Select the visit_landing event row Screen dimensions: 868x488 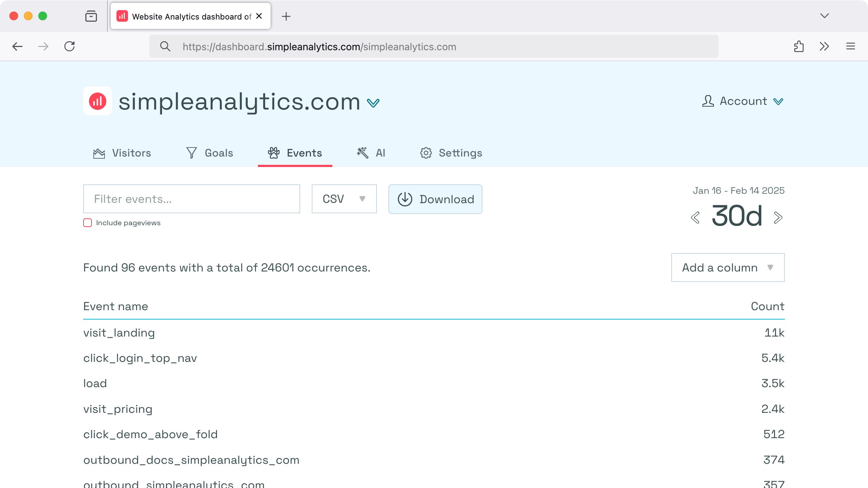click(434, 333)
